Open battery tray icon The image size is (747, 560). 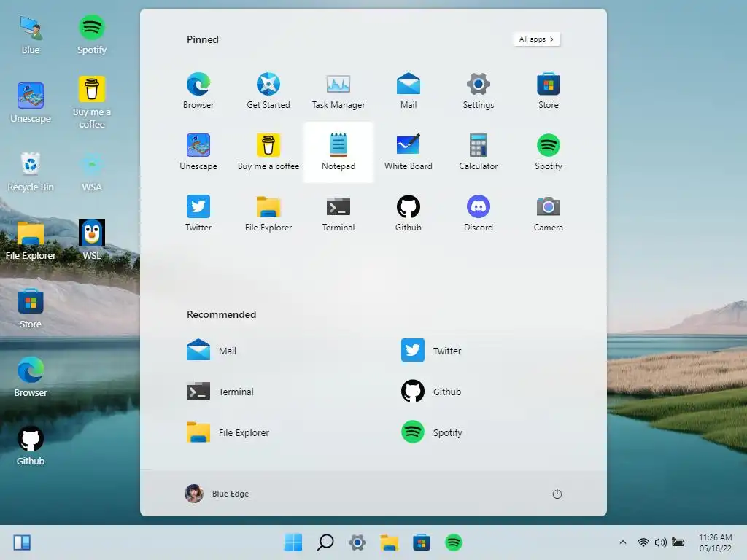coord(678,542)
